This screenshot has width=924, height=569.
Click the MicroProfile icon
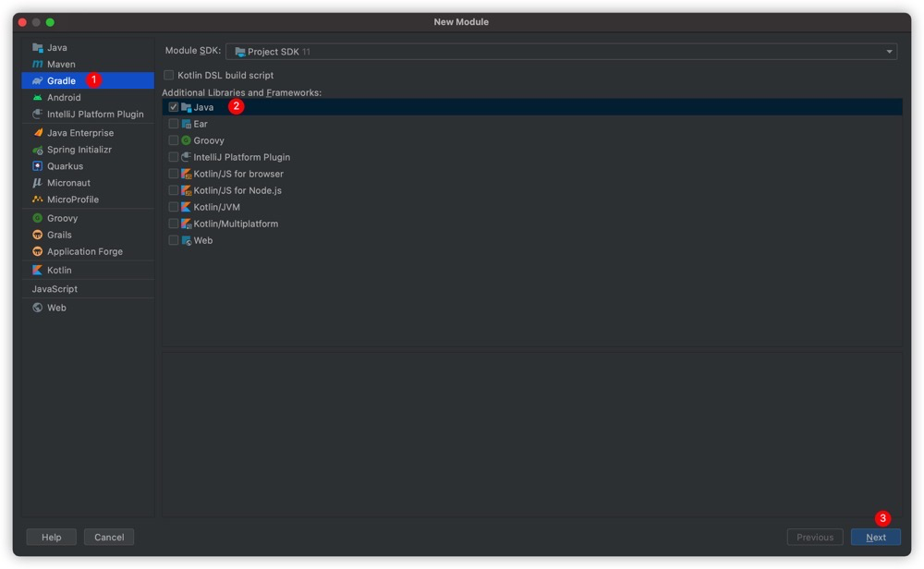pyautogui.click(x=38, y=200)
